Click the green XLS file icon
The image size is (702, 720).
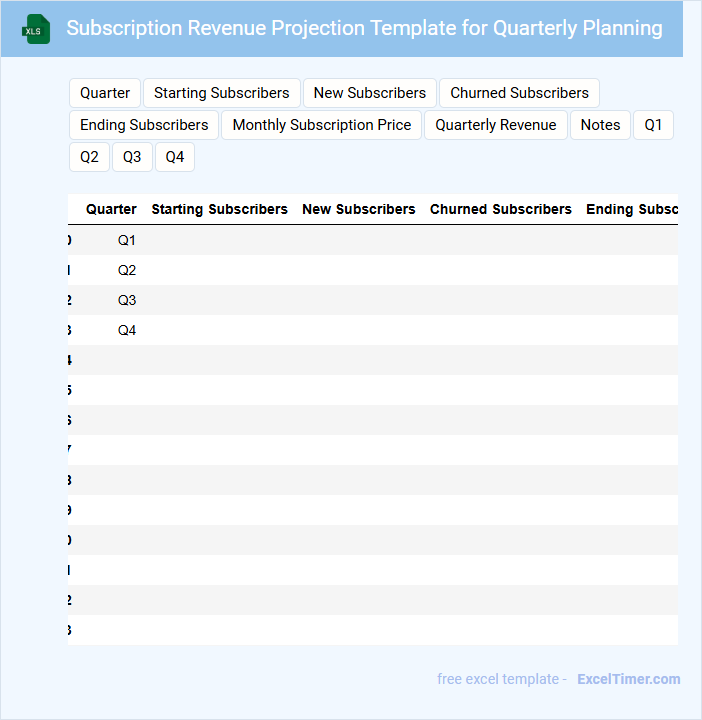(x=36, y=29)
